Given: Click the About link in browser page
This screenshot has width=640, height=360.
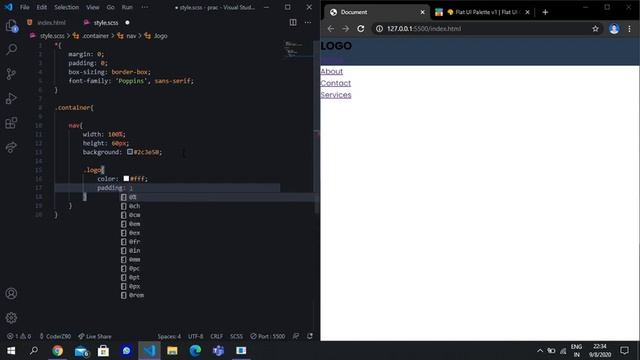Looking at the screenshot, I should (x=331, y=71).
